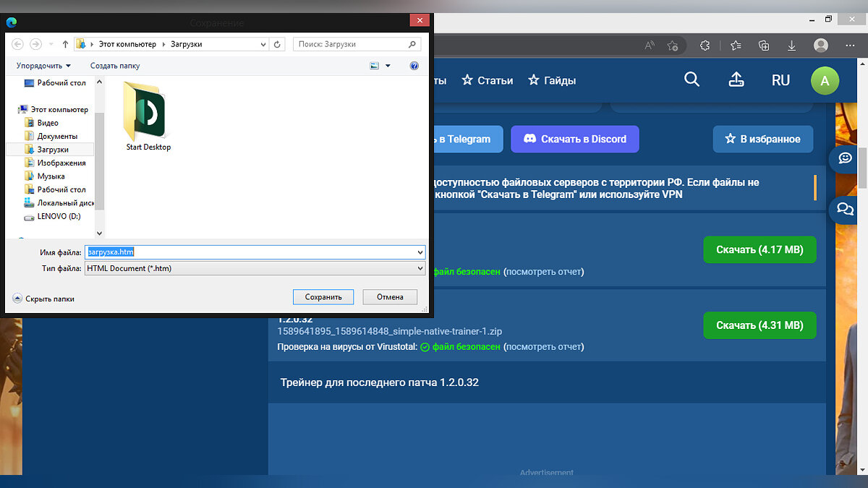The width and height of the screenshot is (868, 488).
Task: Collapse folders with Скрыть папки
Action: click(x=43, y=299)
